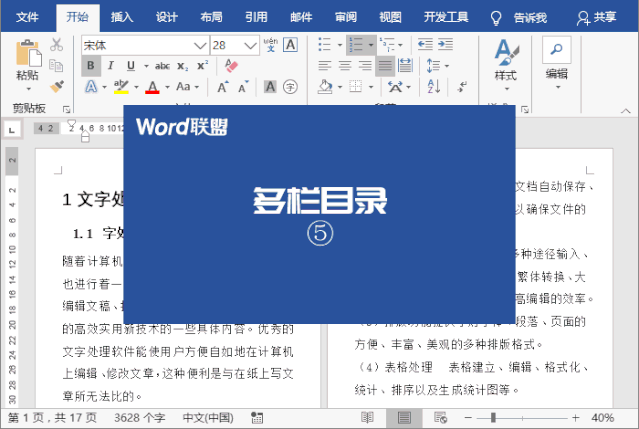Image resolution: width=639 pixels, height=429 pixels.
Task: Expand numbered list dropdown arrow
Action: (371, 44)
